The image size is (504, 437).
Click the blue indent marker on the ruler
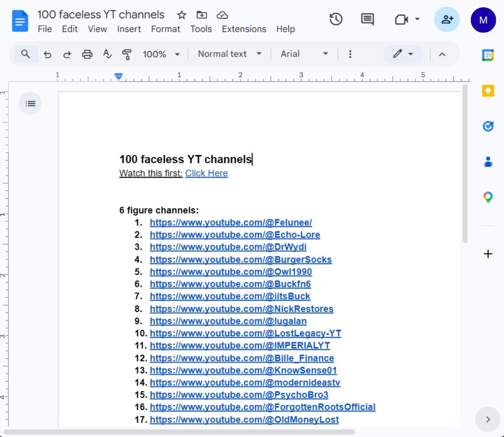pyautogui.click(x=119, y=76)
